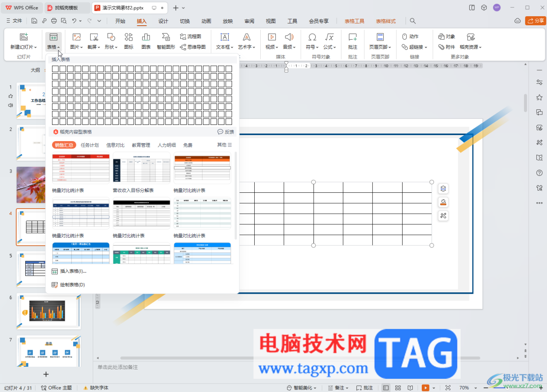Click the save icon in quick access toolbar

(35, 21)
